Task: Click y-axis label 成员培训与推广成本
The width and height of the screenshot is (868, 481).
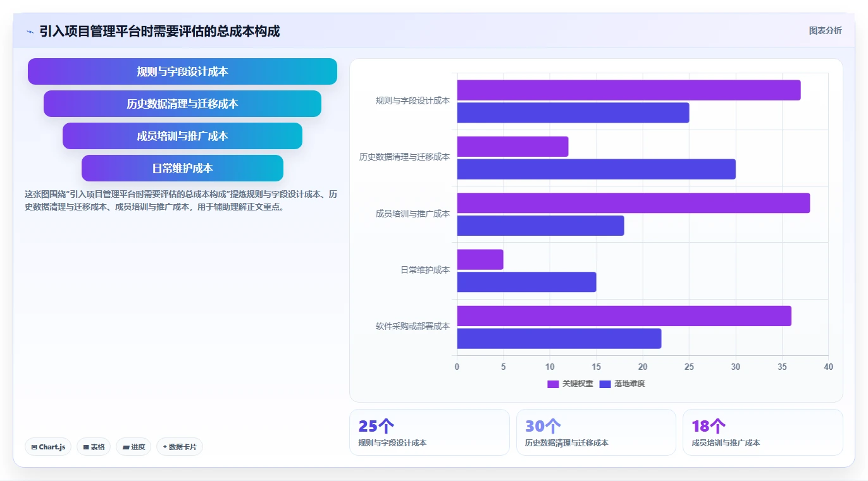Action: click(412, 214)
